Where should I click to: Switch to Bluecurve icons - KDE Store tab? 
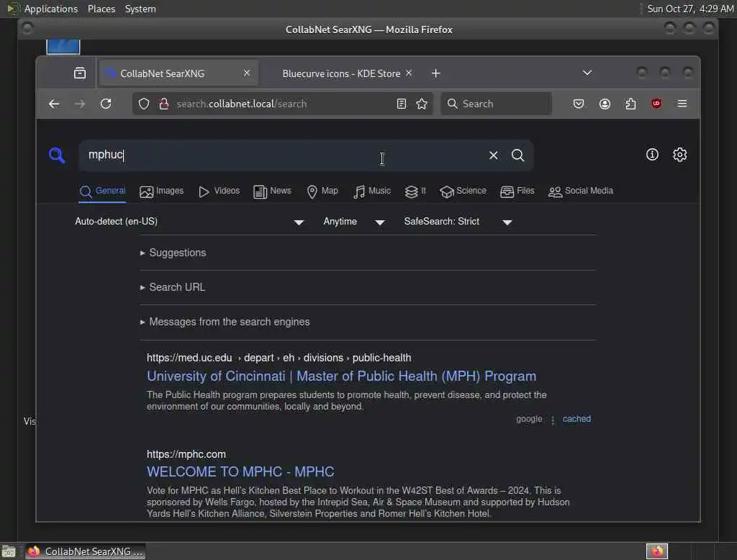(x=341, y=73)
